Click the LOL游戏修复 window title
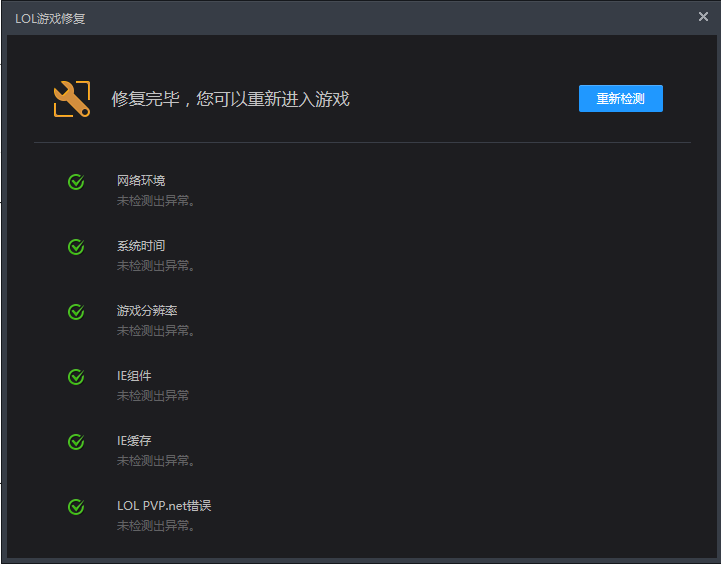This screenshot has height=564, width=721. click(50, 18)
